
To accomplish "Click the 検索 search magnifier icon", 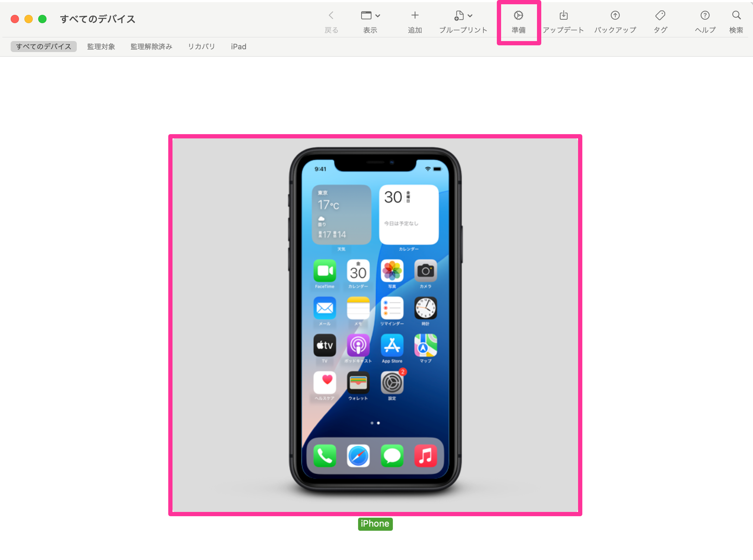I will 736,16.
